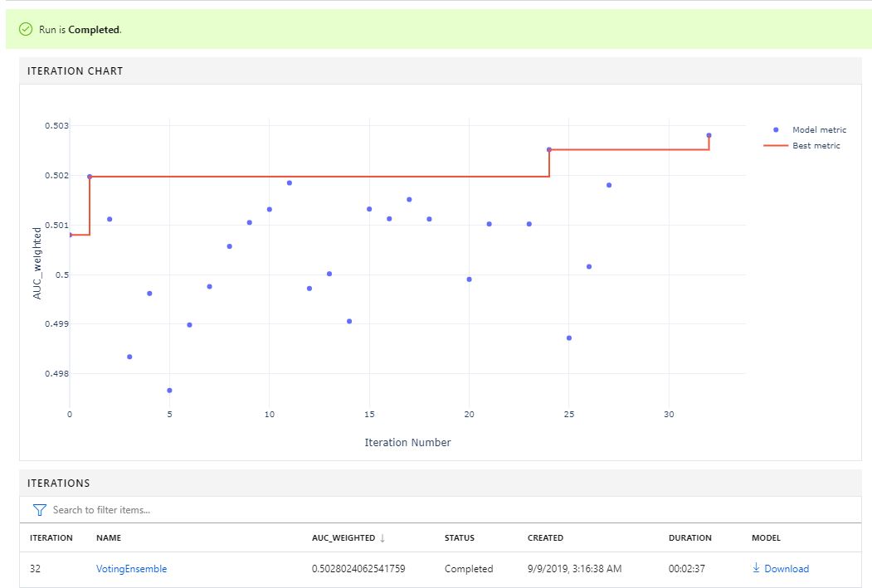The image size is (872, 588).
Task: Select the data point at iteration 20
Action: tap(470, 279)
